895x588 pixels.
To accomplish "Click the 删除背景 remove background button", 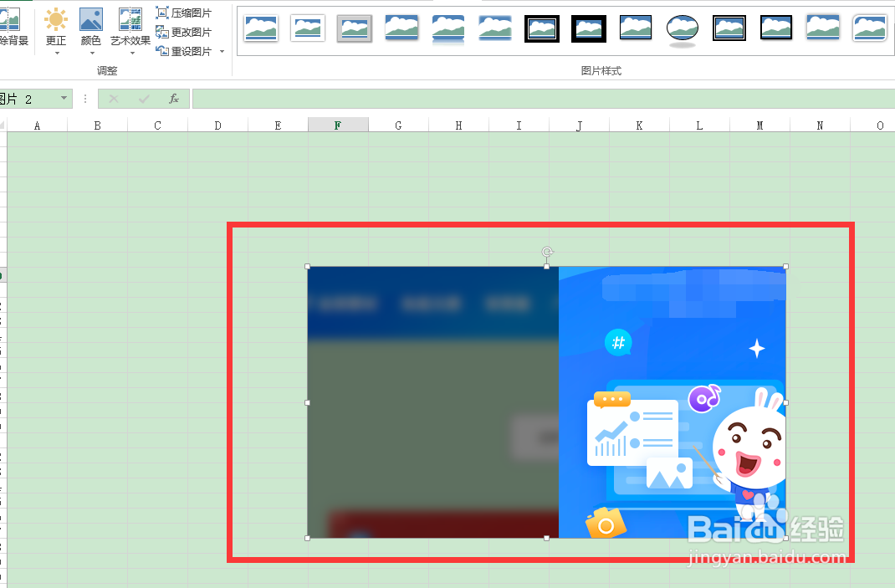I will click(13, 28).
